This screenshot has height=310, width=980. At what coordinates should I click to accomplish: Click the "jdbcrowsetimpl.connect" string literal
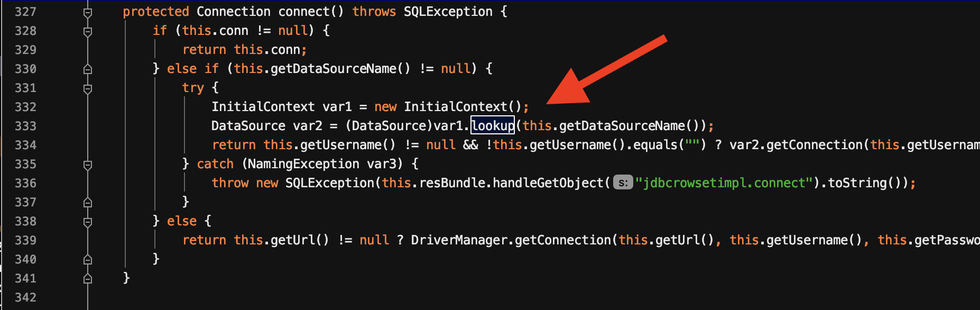click(x=724, y=183)
